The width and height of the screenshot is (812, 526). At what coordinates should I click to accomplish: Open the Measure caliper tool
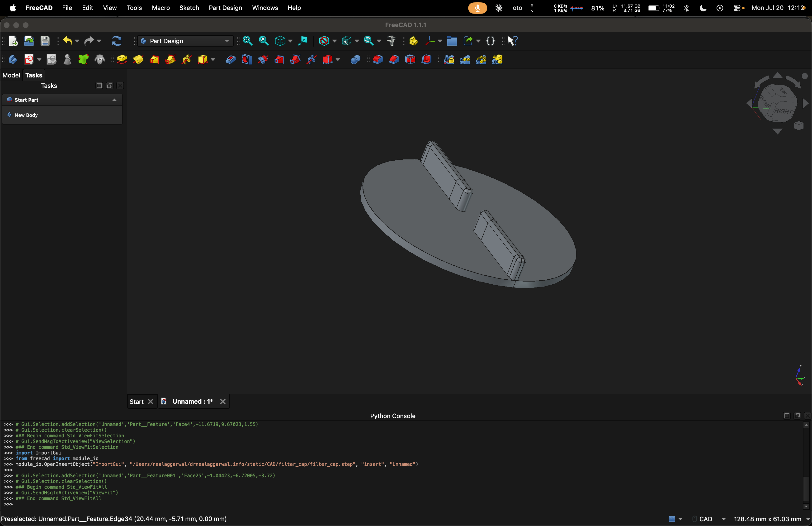click(391, 41)
